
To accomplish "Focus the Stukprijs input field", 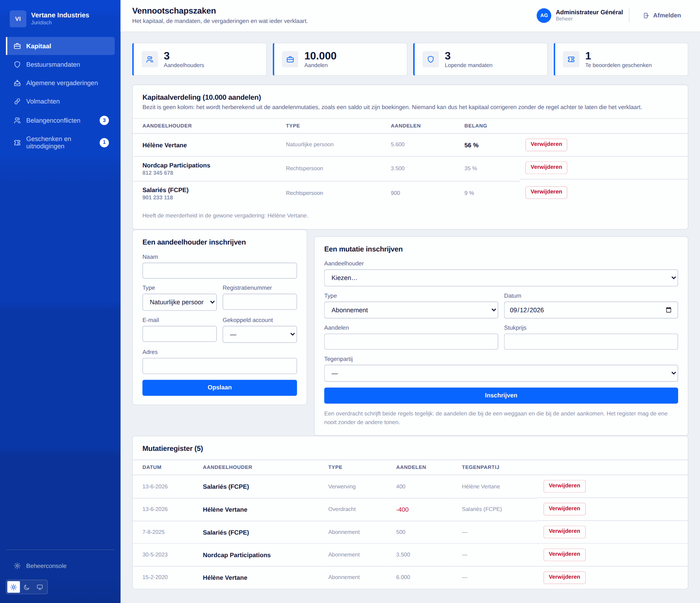I will [x=591, y=342].
